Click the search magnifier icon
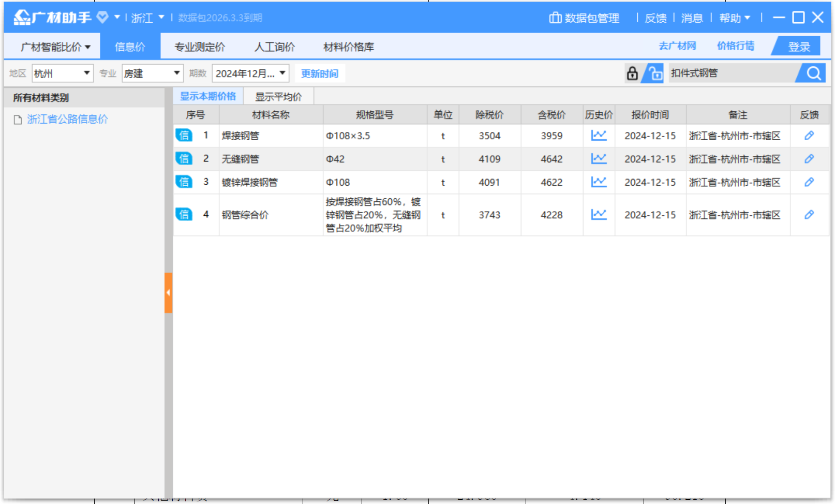The image size is (835, 504). [811, 73]
